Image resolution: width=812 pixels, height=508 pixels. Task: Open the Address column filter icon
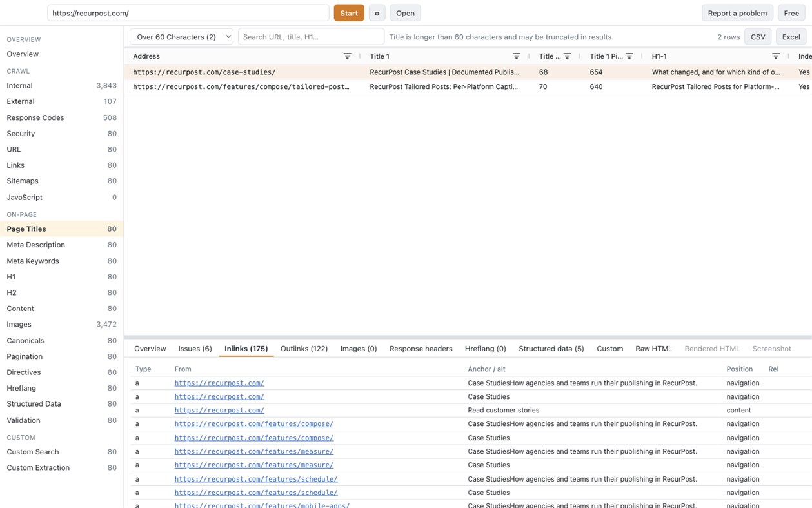coord(347,56)
